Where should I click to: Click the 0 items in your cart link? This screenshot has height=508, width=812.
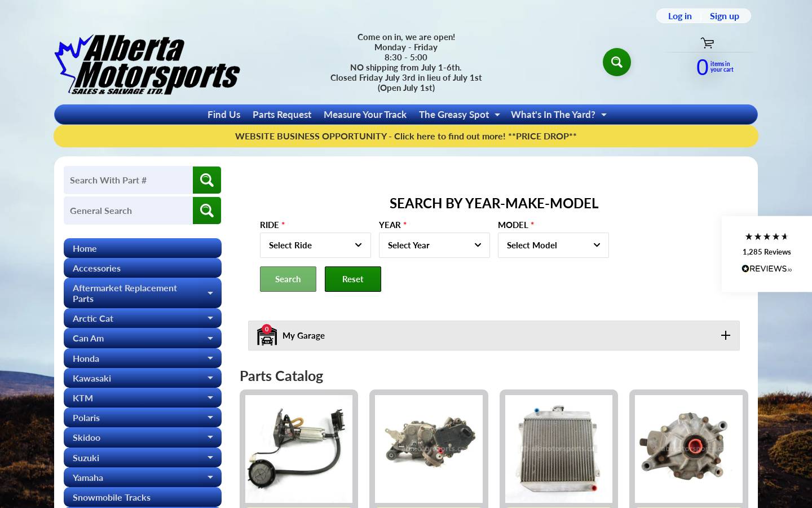pyautogui.click(x=714, y=67)
